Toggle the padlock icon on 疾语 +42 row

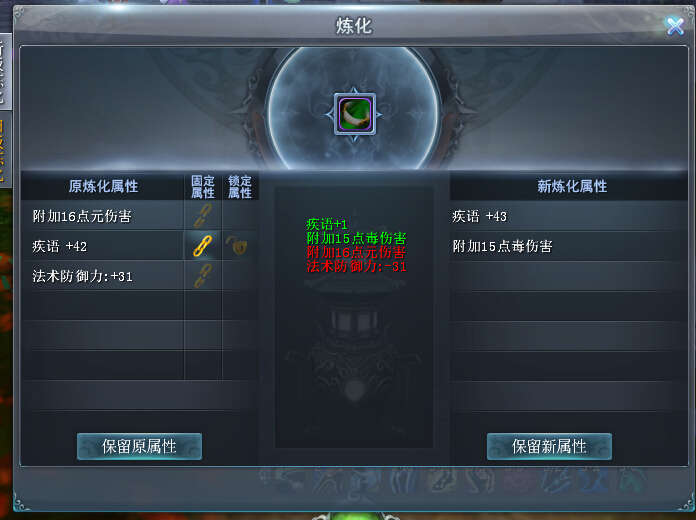(237, 246)
